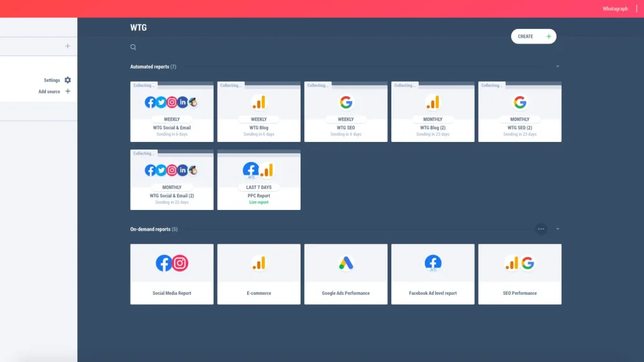Click Collecting tag on WTG Blog card

(x=231, y=85)
